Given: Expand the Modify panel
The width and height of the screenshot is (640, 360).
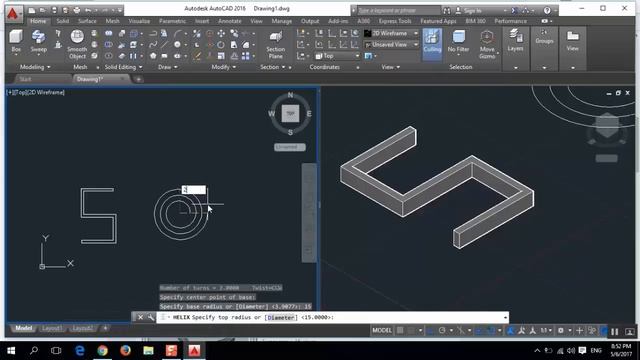Looking at the screenshot, I should 224,67.
